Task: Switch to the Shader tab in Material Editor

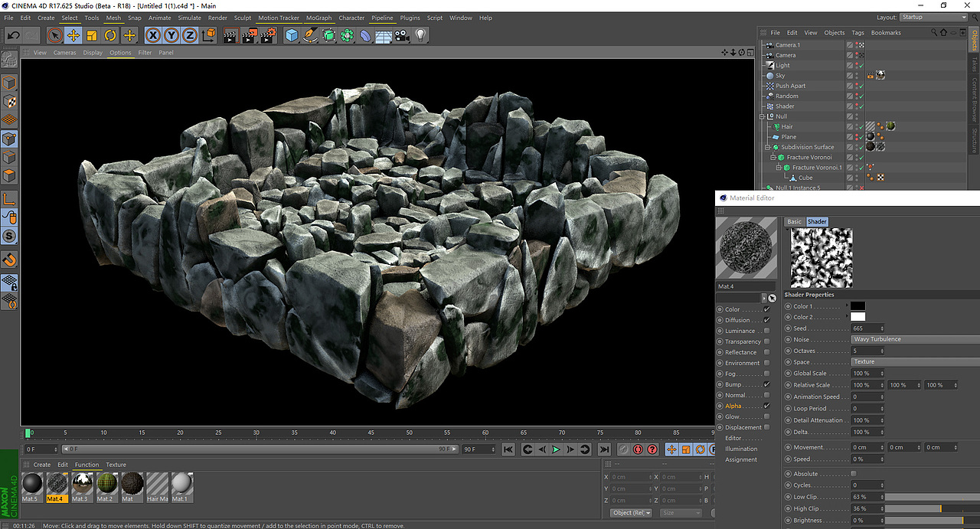Action: [817, 221]
